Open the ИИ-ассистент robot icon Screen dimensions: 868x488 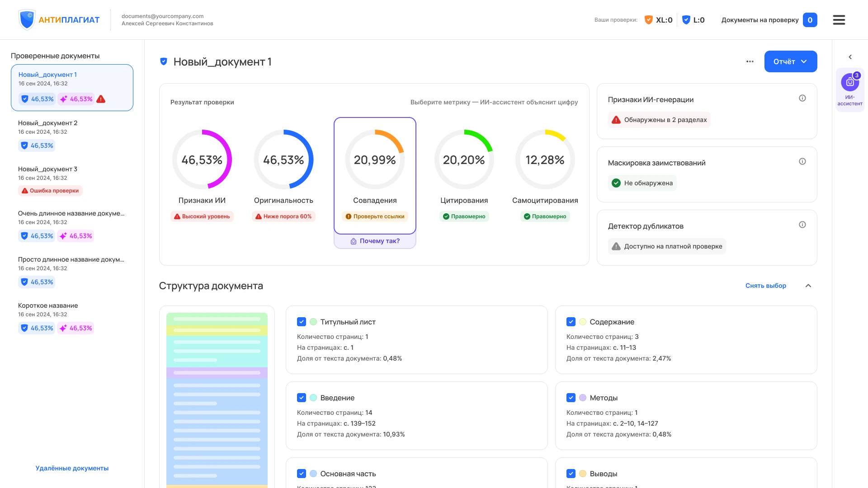click(x=850, y=82)
